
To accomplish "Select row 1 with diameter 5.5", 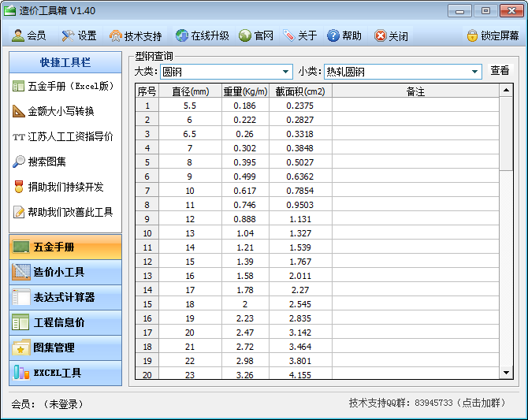I will click(x=318, y=106).
